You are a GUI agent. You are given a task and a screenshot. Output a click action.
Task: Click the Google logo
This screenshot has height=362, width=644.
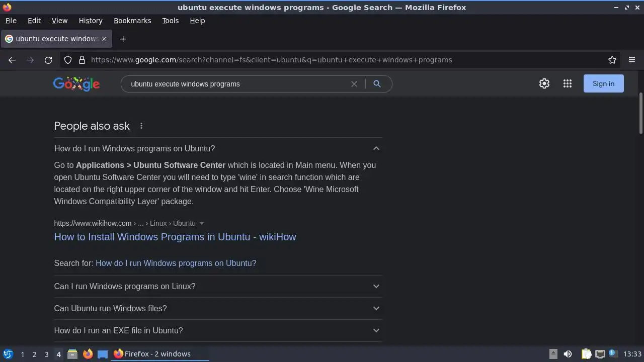[76, 84]
